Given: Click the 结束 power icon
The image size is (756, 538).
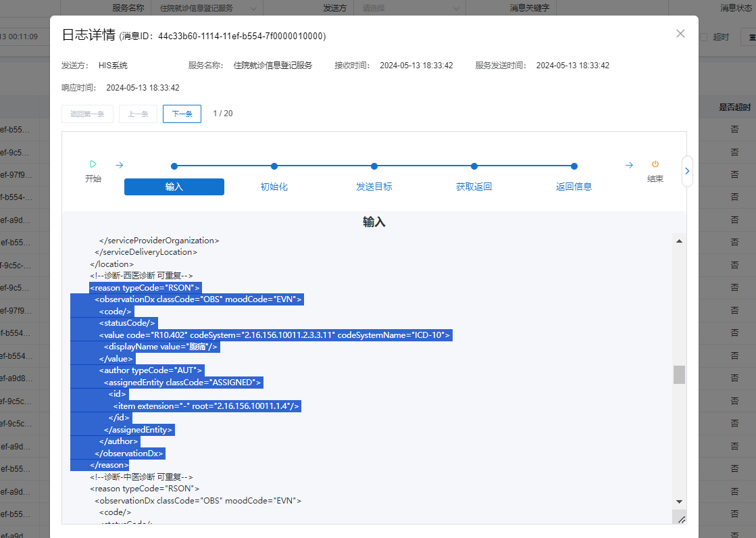Looking at the screenshot, I should tap(655, 164).
